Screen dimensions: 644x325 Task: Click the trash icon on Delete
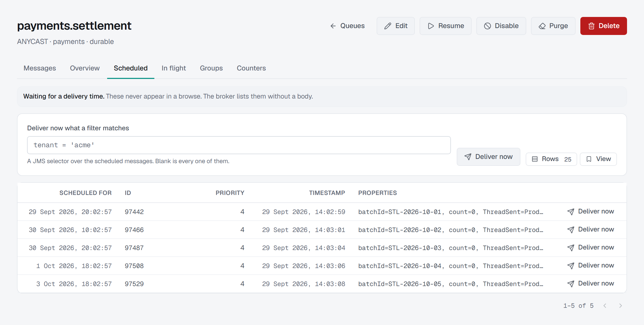coord(591,26)
